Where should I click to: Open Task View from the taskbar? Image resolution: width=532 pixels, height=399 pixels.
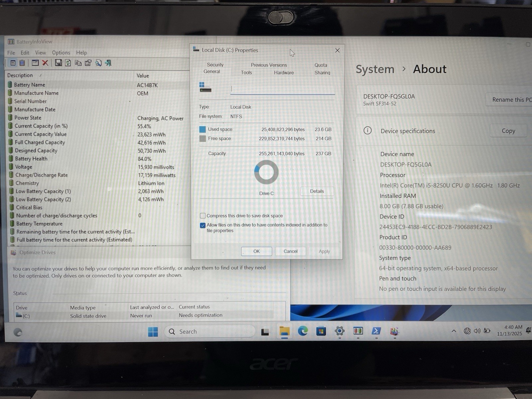point(265,332)
